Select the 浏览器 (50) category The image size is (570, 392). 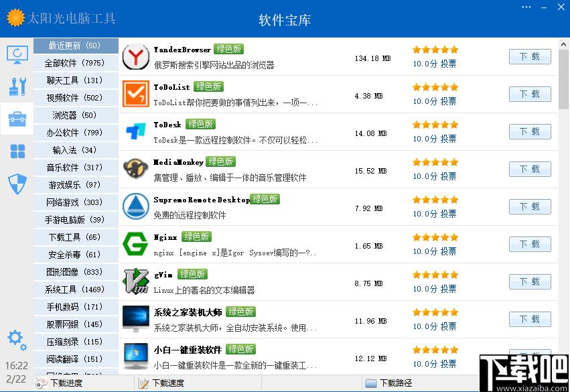[x=76, y=115]
